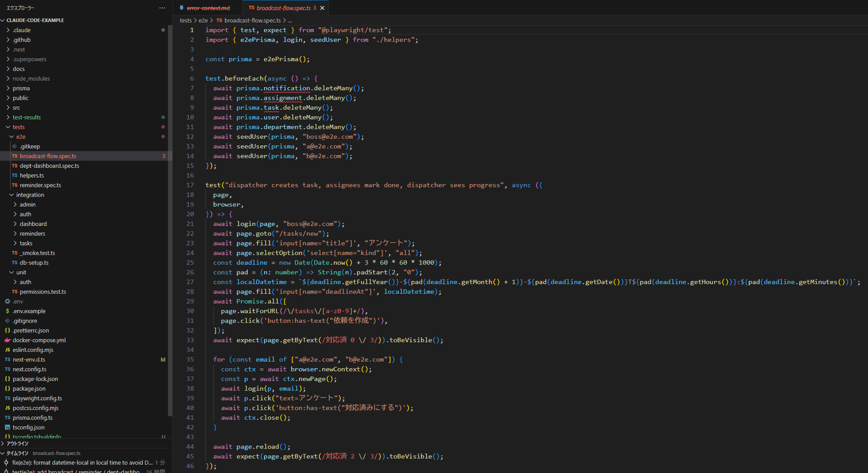Expand the admin folder under integration
Screen dimensions: 868x473
15,205
